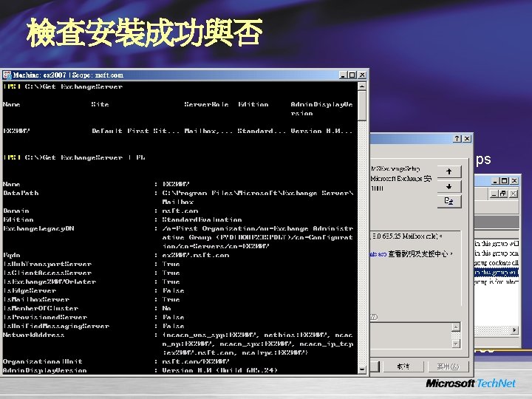532x399 pixels.
Task: Click the shell scrollbar up arrow
Action: coord(362,86)
